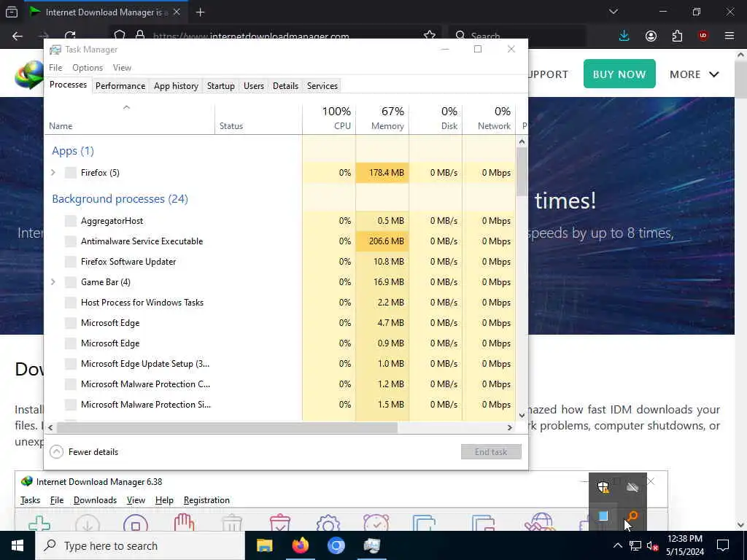Select the AggregatorHost process row
The height and width of the screenshot is (560, 747).
coord(279,220)
